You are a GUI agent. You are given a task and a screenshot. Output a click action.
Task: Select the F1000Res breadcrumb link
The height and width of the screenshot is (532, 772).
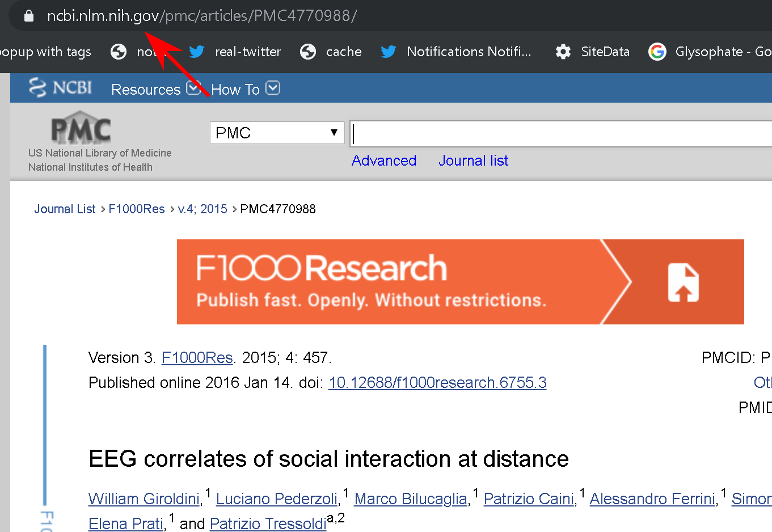click(x=137, y=209)
